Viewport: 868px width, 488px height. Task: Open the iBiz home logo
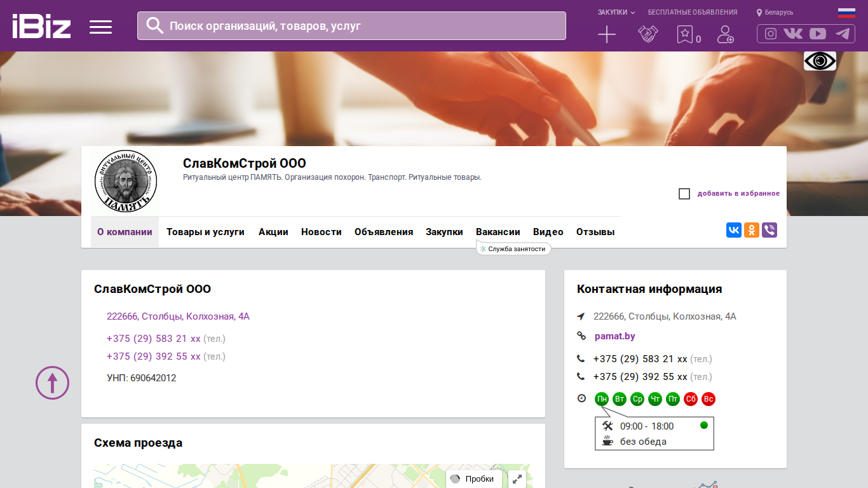41,26
